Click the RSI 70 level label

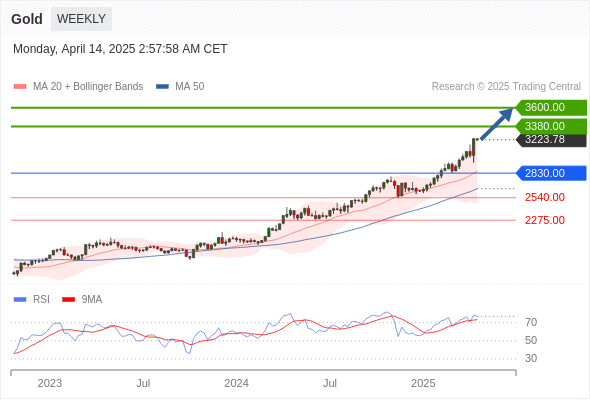pyautogui.click(x=531, y=322)
